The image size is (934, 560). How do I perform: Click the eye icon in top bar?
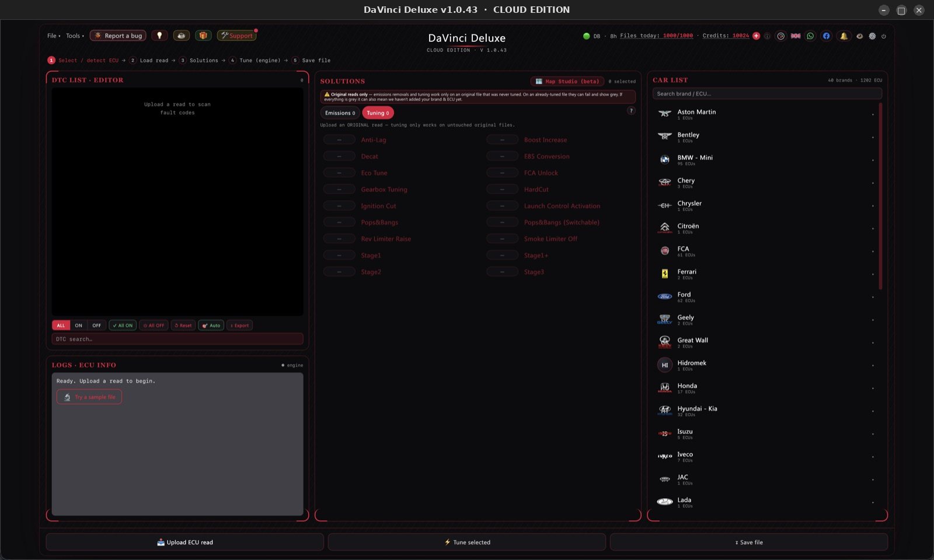coord(859,36)
